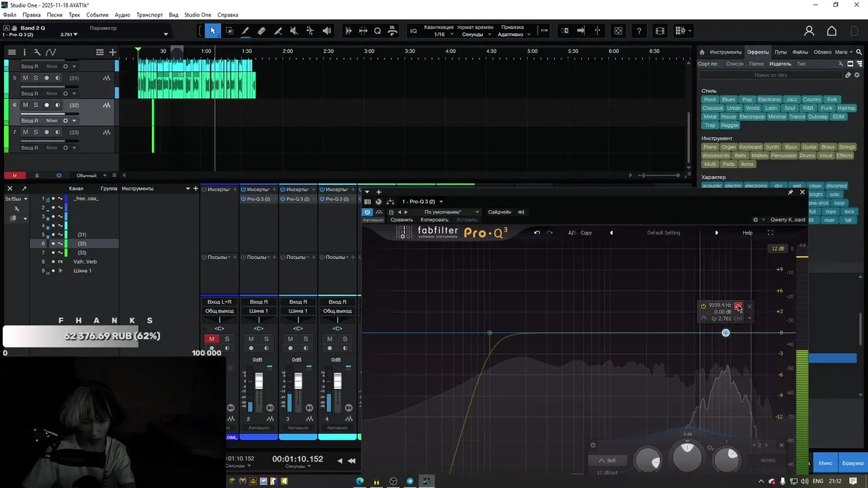Open the video player film icon
Image resolution: width=868 pixels, height=488 pixels.
click(660, 30)
